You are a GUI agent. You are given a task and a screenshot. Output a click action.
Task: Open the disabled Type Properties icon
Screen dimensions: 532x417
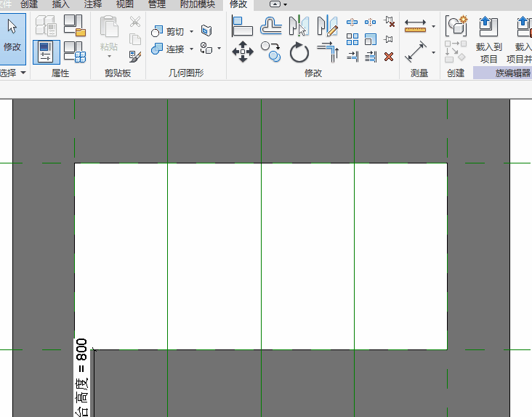46,25
